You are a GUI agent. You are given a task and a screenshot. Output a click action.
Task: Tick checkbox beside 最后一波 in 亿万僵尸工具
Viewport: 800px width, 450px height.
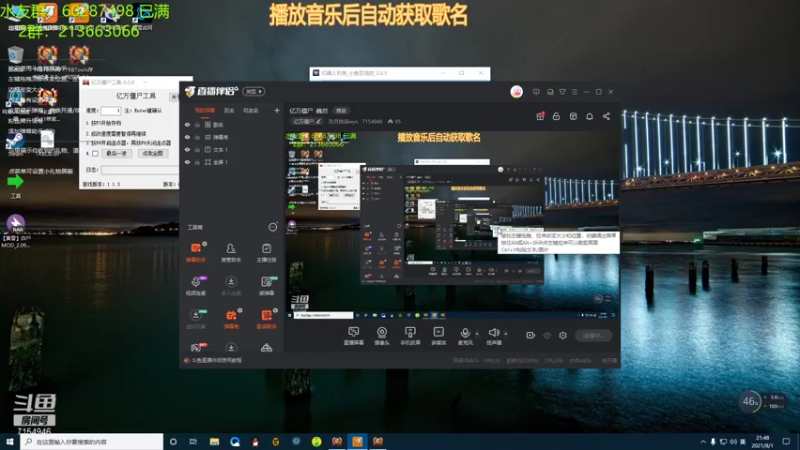pos(95,154)
